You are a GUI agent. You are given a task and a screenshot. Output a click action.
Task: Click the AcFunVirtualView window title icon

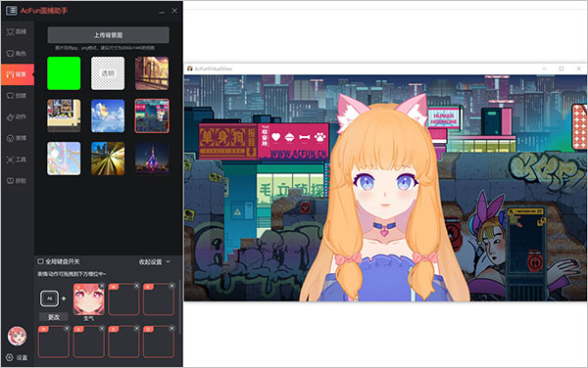pyautogui.click(x=190, y=69)
